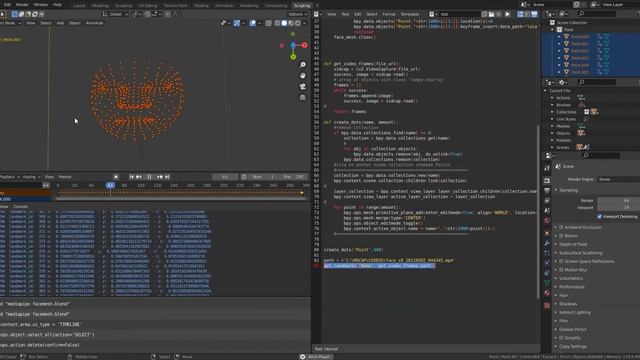Click the text editor type icon

(x=317, y=14)
